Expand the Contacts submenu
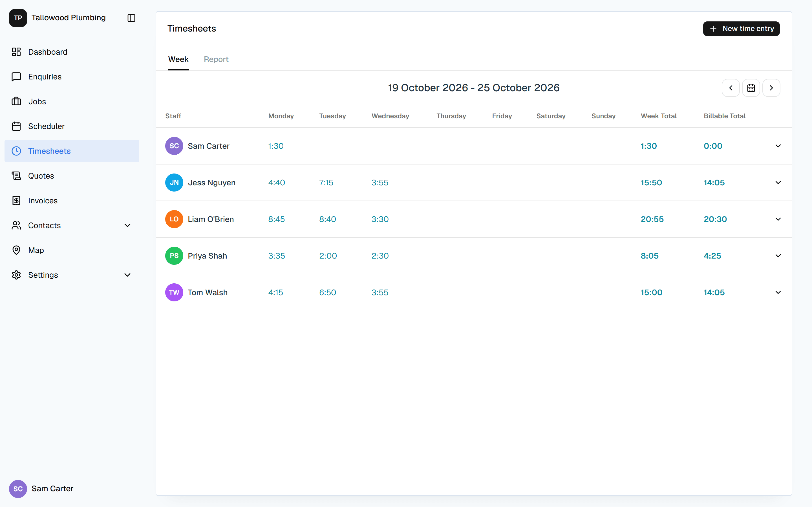Image resolution: width=812 pixels, height=507 pixels. click(x=127, y=226)
